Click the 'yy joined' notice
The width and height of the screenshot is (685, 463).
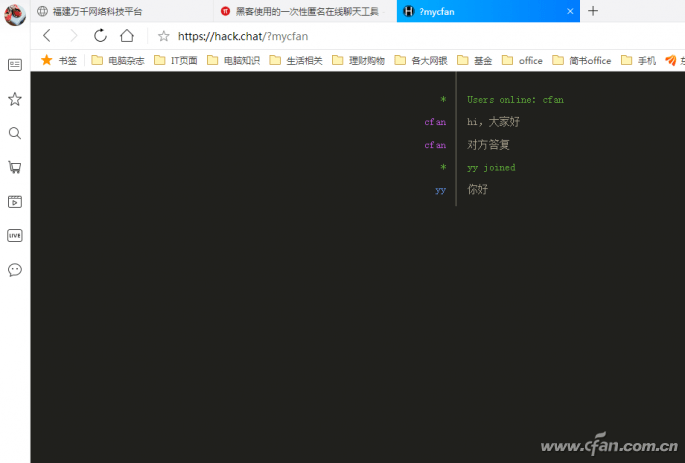click(491, 167)
